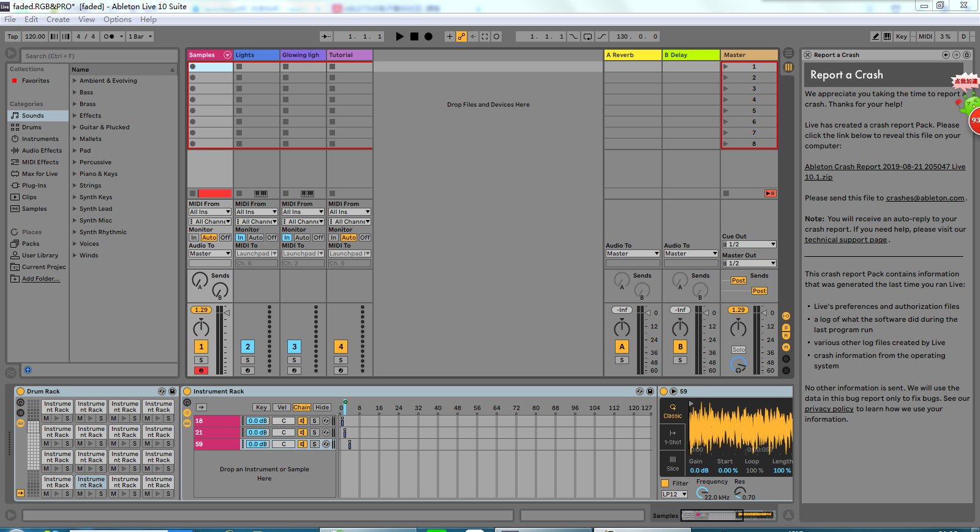Set Samples track monitor to In

coord(194,238)
